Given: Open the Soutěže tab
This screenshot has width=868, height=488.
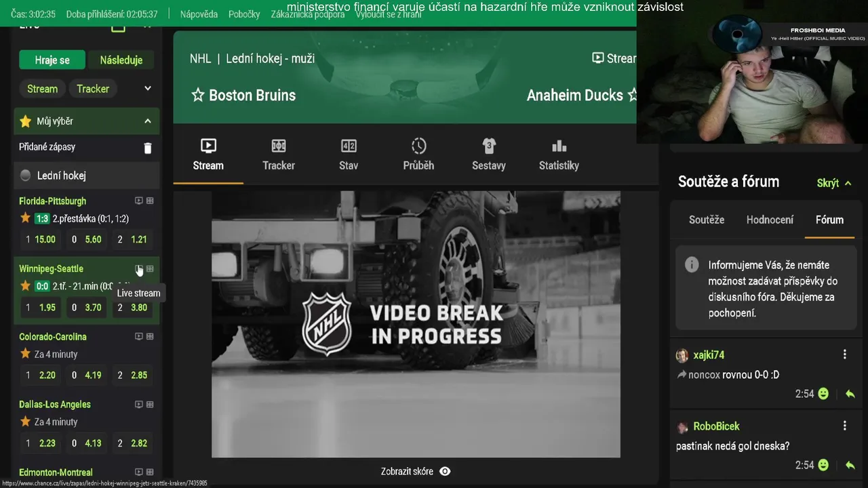Looking at the screenshot, I should [x=707, y=220].
